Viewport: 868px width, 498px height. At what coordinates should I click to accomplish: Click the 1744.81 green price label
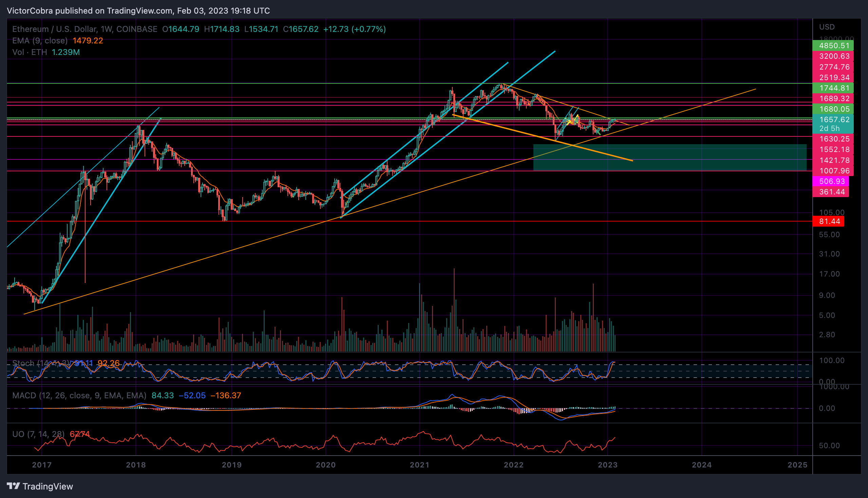click(x=833, y=88)
